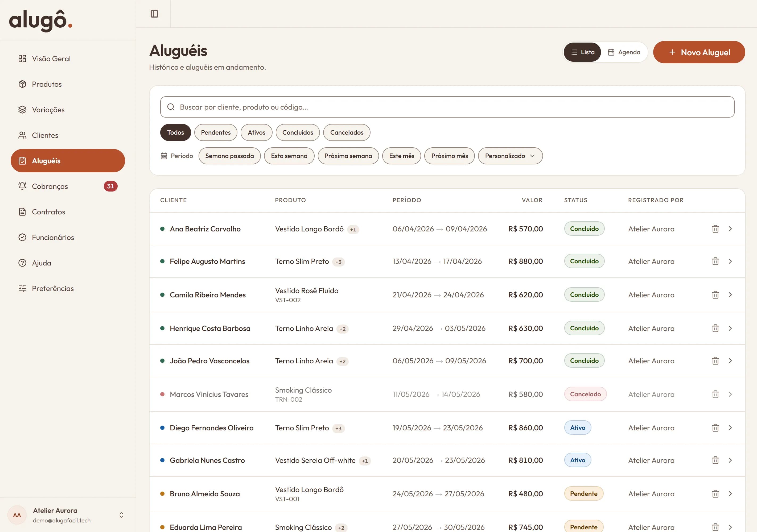Click the Produtos box icon in sidebar

point(22,84)
